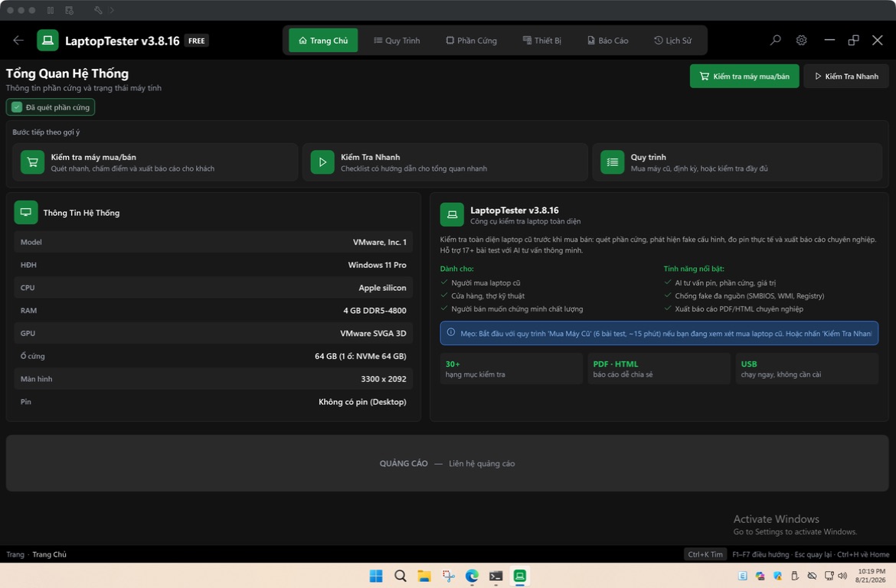Screen dimensions: 896x588
Task: Open Windows Search from the taskbar
Action: click(x=400, y=576)
